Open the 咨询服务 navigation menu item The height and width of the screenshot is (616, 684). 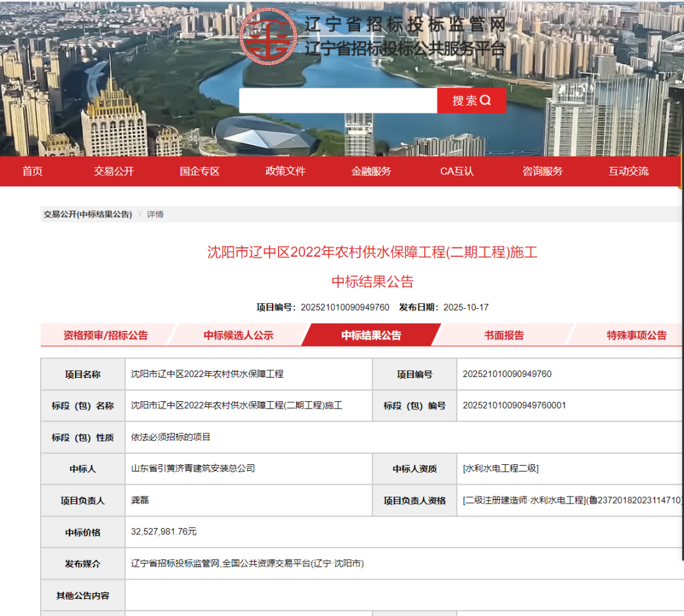point(541,171)
